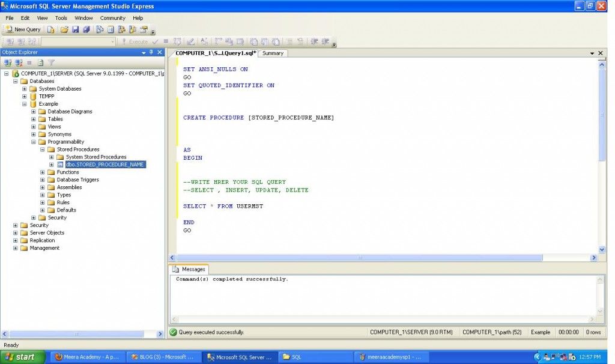This screenshot has width=615, height=364.
Task: Click the Parse checkmark icon
Action: (156, 41)
